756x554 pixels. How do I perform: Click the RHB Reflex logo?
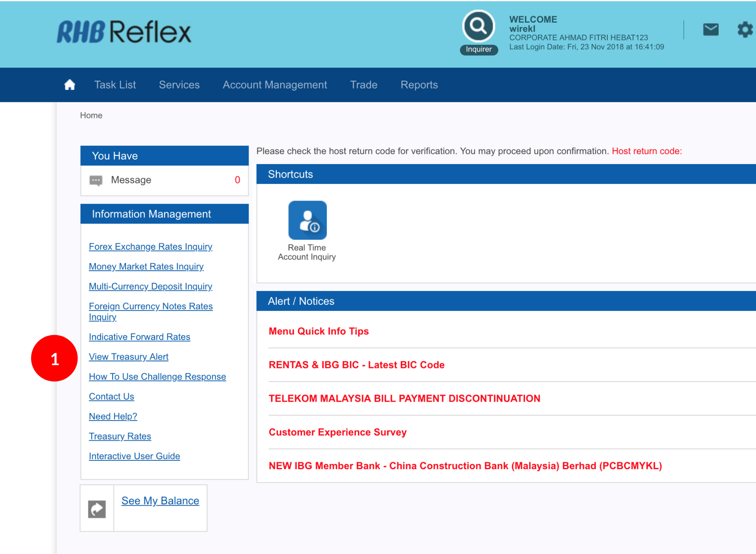(x=124, y=32)
